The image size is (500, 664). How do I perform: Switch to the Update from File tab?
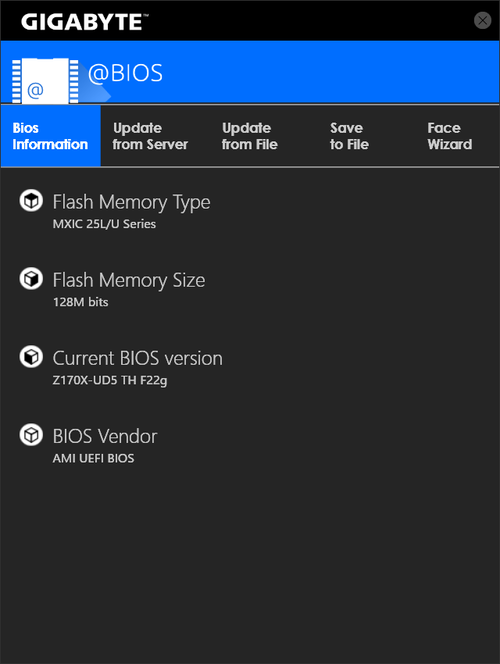(x=250, y=136)
